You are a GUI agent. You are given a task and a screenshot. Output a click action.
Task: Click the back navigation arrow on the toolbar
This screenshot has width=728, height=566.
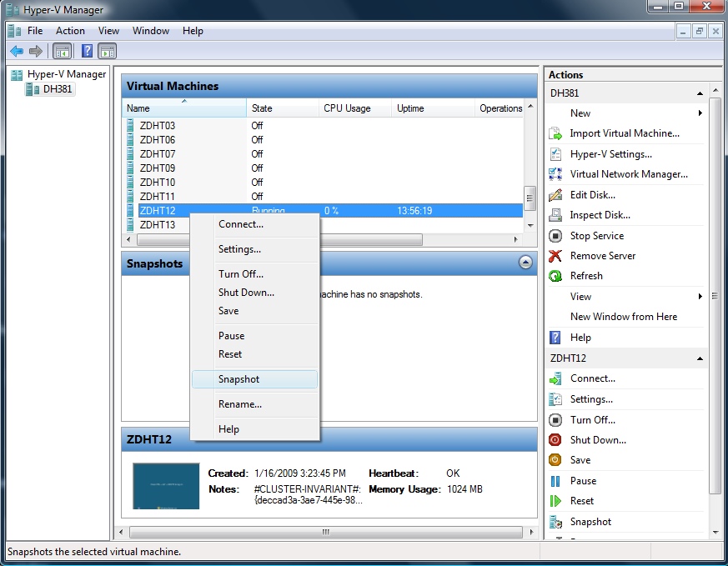[x=17, y=51]
